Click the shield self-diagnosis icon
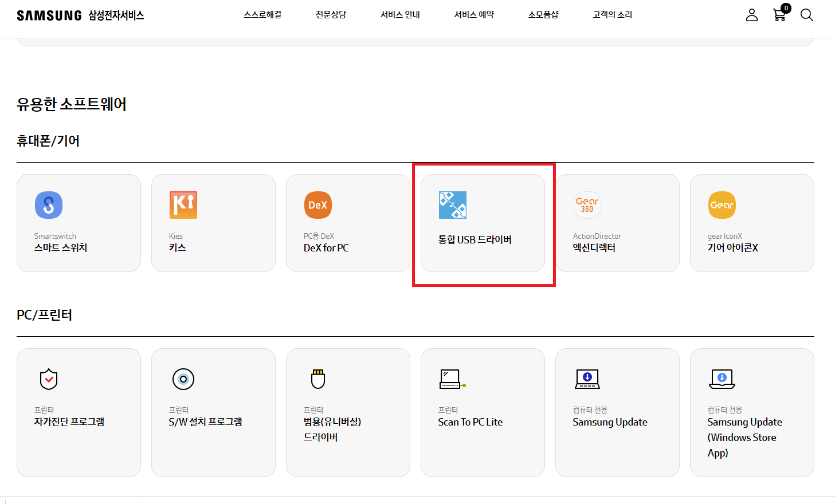835x504 pixels. click(49, 379)
